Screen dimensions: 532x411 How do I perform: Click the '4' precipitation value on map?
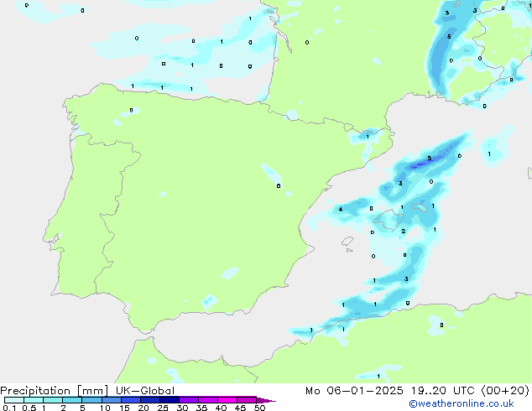coord(341,209)
